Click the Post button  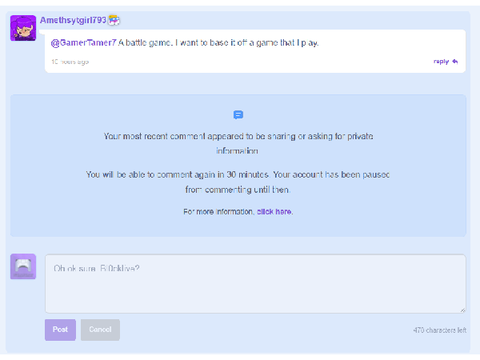click(60, 330)
